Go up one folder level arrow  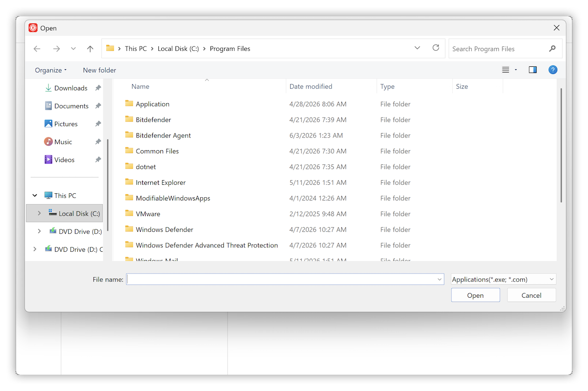(90, 49)
